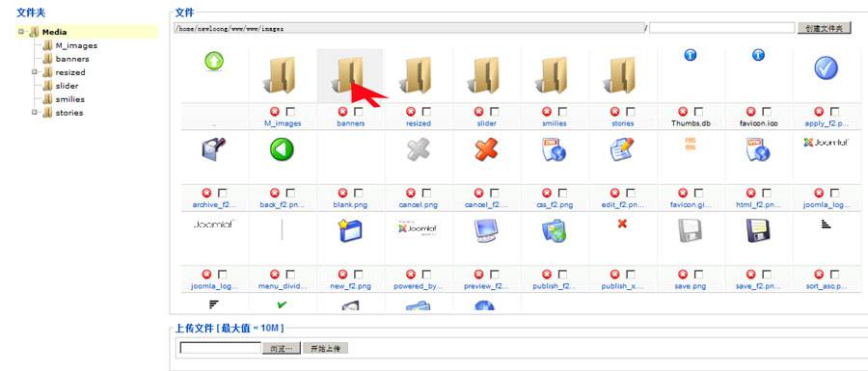Screen dimensions: 868x371
Task: Select stories in folder tree
Action: (x=69, y=112)
